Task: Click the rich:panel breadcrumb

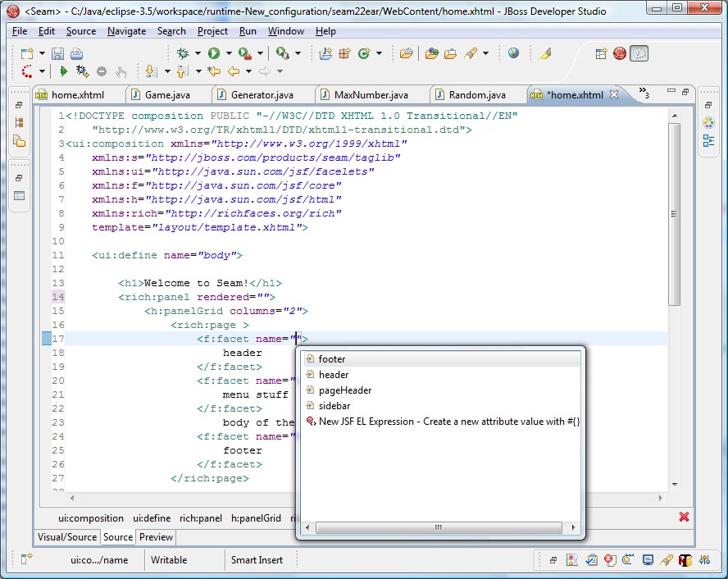Action: (x=201, y=518)
